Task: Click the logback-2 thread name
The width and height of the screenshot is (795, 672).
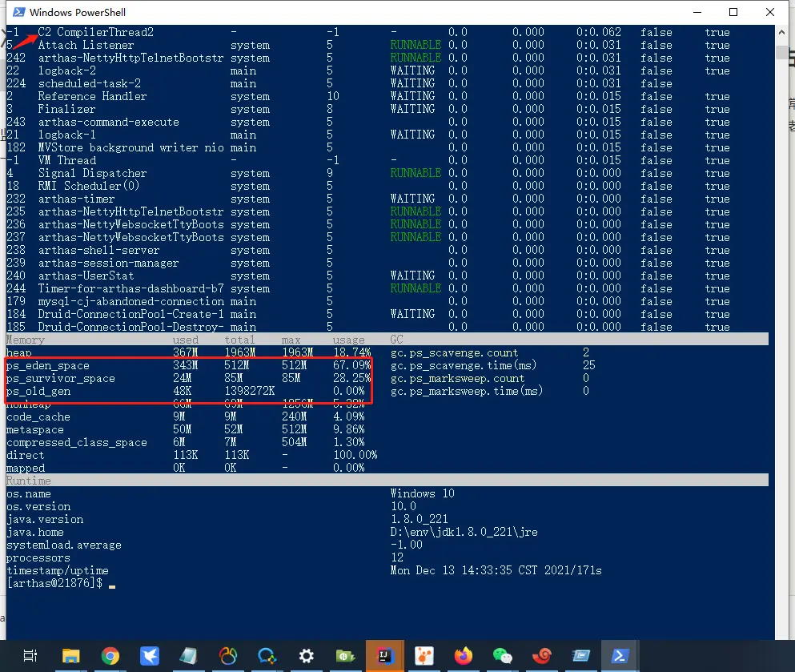Action: [x=67, y=71]
